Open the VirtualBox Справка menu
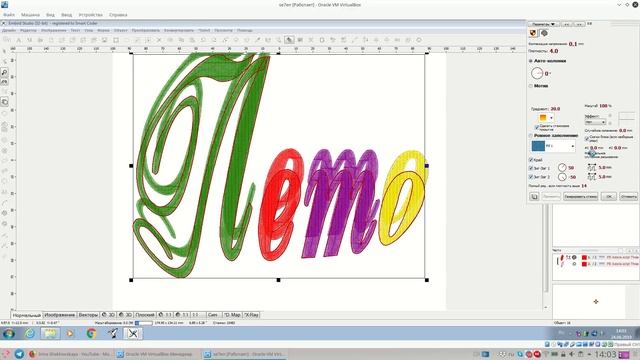Viewport: 640px width, 360px height. pyautogui.click(x=118, y=15)
